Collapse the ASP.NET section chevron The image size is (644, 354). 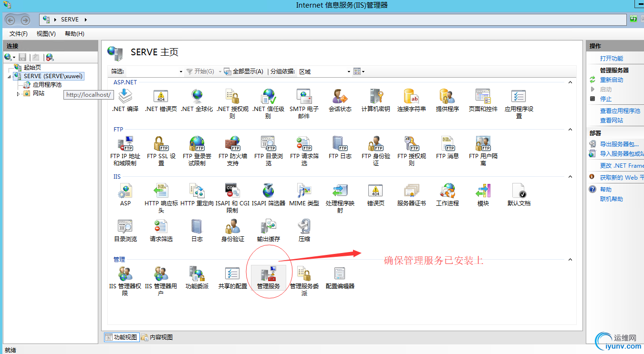[x=571, y=82]
